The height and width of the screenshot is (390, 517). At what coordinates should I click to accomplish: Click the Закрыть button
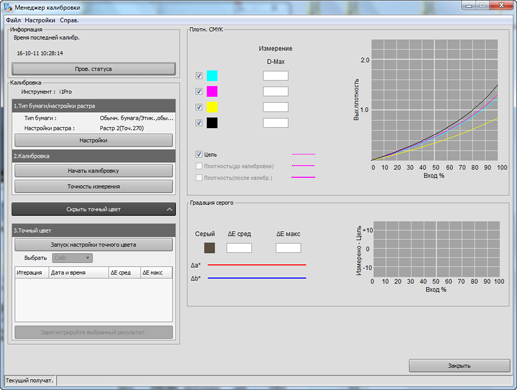(459, 366)
